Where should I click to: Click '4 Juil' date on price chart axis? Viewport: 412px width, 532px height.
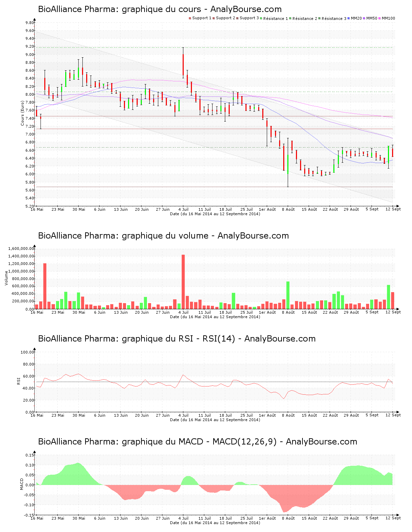[183, 209]
